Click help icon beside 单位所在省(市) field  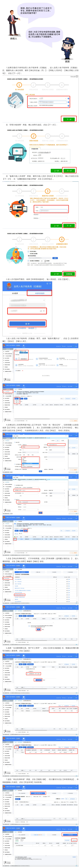(x=69, y=98)
